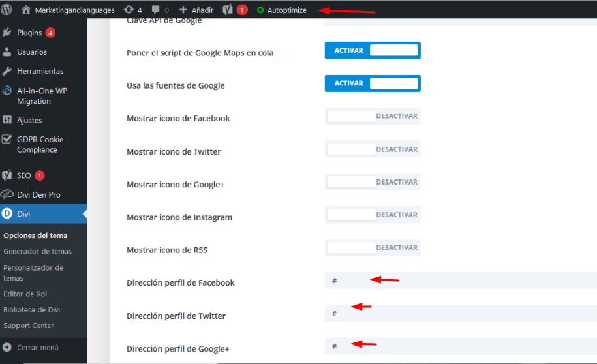Click label Usa las fuentes de Google

[176, 85]
